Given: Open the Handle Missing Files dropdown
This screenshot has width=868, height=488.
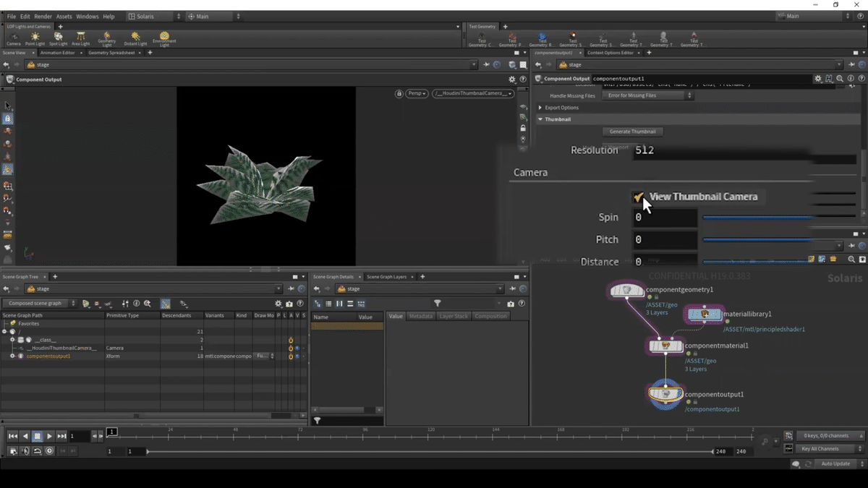Looking at the screenshot, I should [x=647, y=95].
